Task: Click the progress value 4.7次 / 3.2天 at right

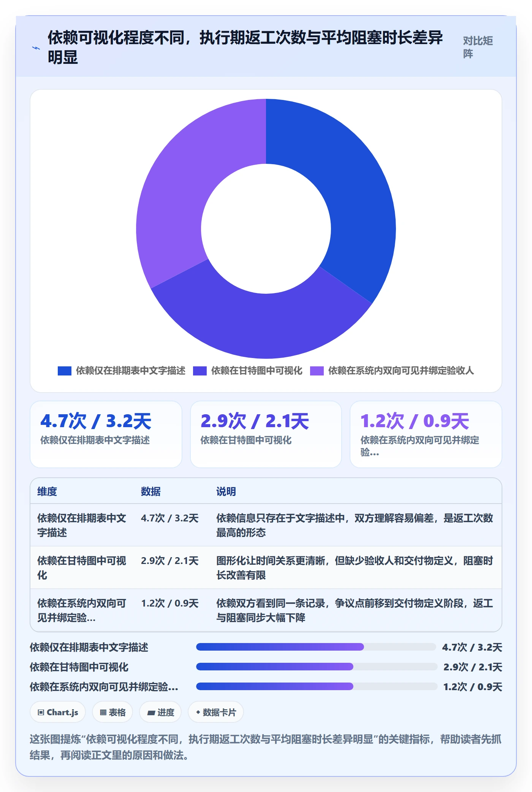Action: pyautogui.click(x=472, y=647)
